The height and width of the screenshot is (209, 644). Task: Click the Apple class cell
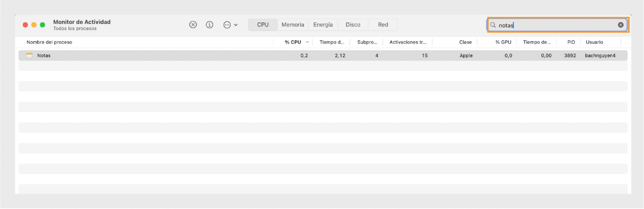click(x=466, y=55)
